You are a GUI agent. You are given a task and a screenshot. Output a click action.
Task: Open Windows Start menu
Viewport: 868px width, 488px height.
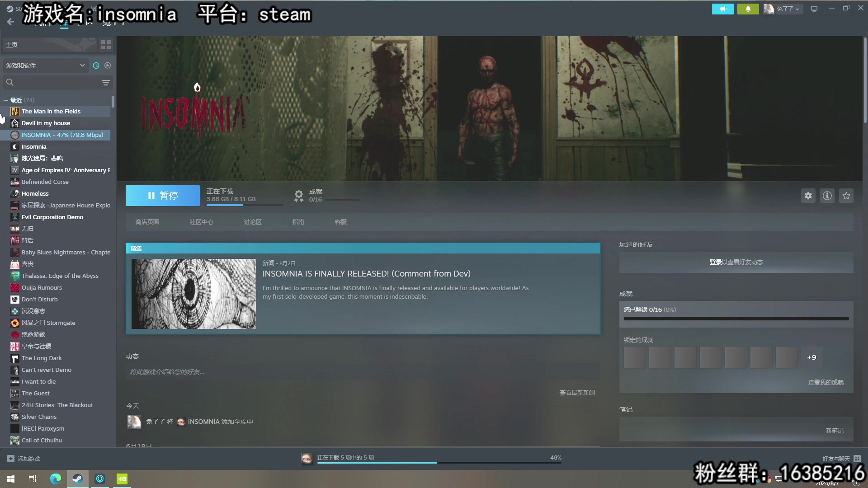click(x=11, y=479)
